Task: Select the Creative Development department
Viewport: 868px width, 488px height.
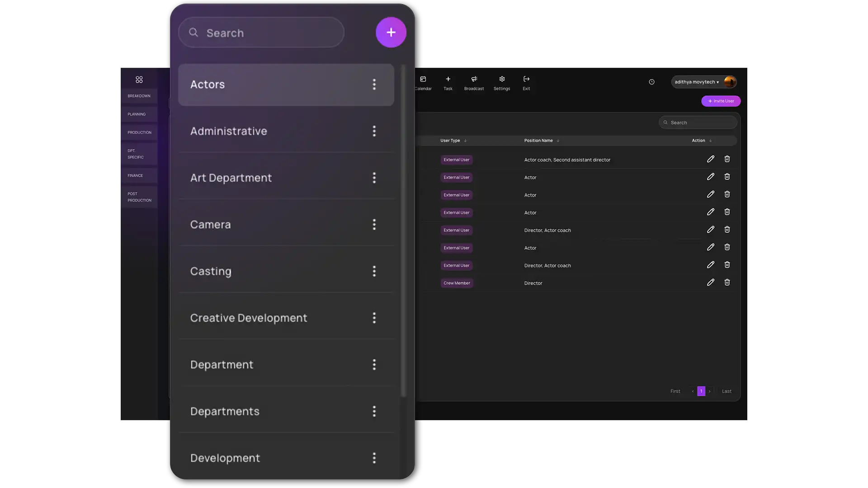Action: 286,318
